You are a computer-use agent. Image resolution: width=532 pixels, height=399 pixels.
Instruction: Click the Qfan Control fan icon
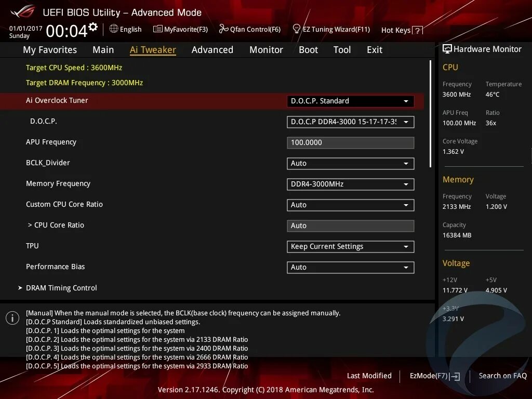[x=223, y=29]
